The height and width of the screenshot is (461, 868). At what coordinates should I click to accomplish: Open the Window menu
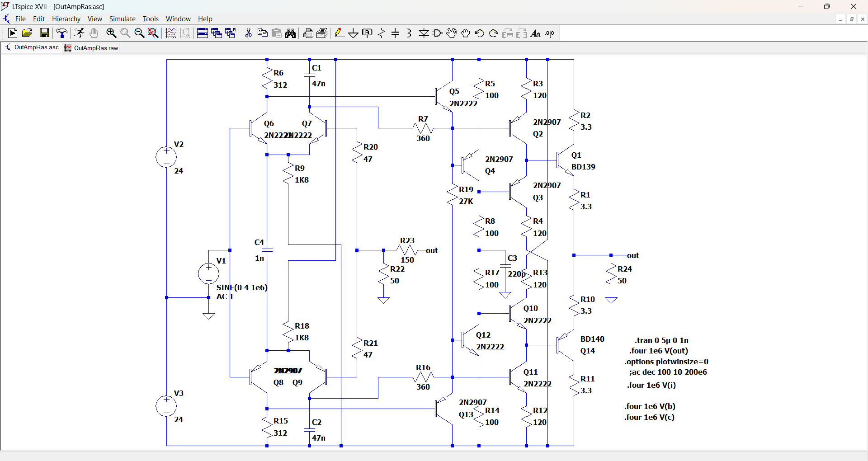click(x=178, y=19)
